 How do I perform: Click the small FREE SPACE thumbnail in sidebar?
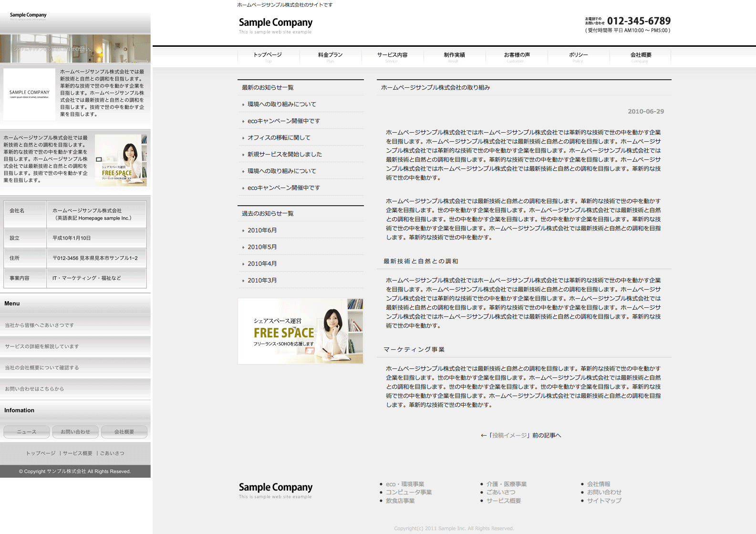[121, 160]
